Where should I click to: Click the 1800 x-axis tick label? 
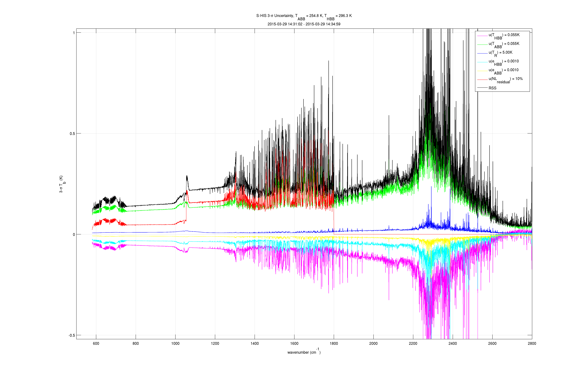click(334, 343)
